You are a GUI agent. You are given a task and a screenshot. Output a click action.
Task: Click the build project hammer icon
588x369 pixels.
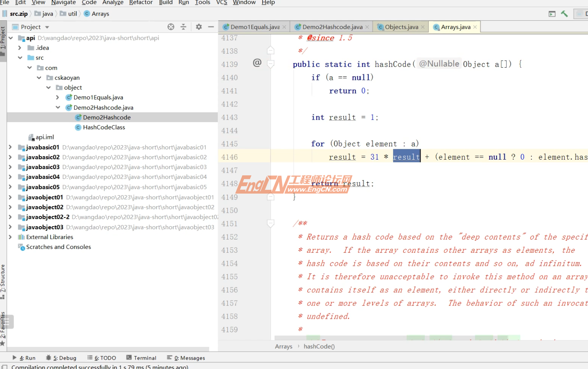click(564, 14)
